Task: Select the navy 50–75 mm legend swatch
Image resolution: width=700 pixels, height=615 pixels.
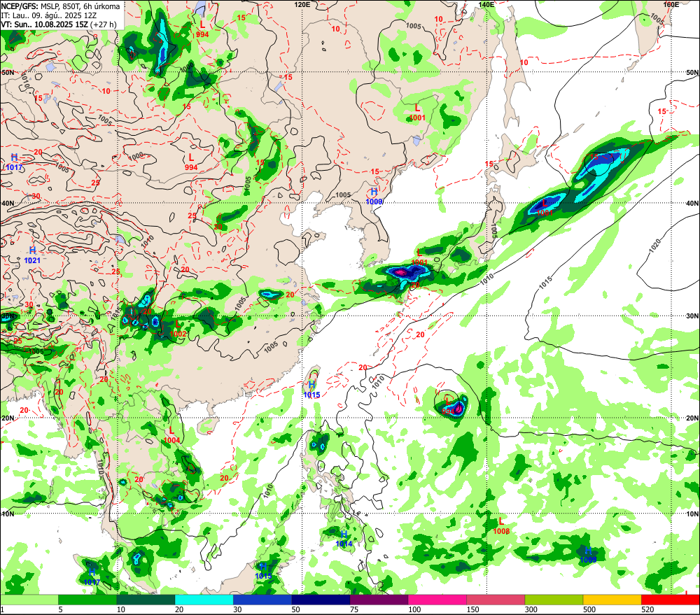Action: (x=321, y=600)
